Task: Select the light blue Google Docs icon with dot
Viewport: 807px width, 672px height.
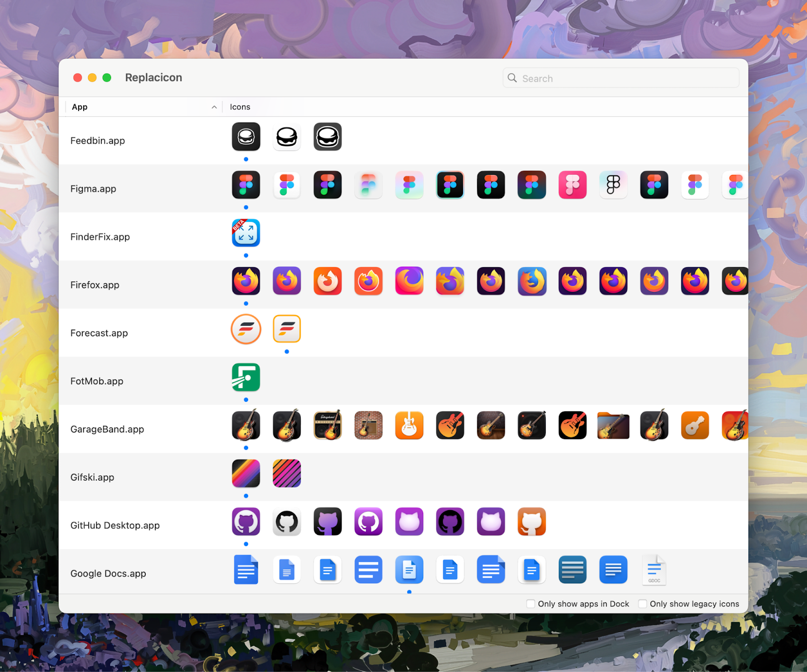Action: pos(409,570)
